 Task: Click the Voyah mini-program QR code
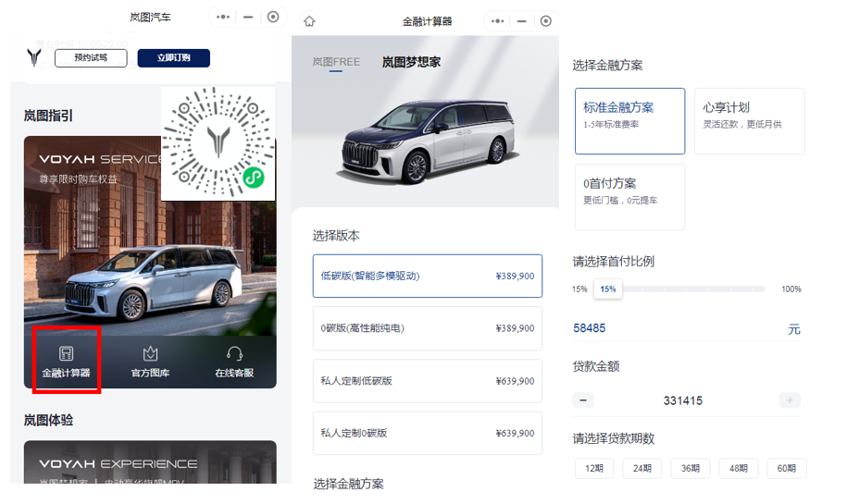tap(218, 142)
